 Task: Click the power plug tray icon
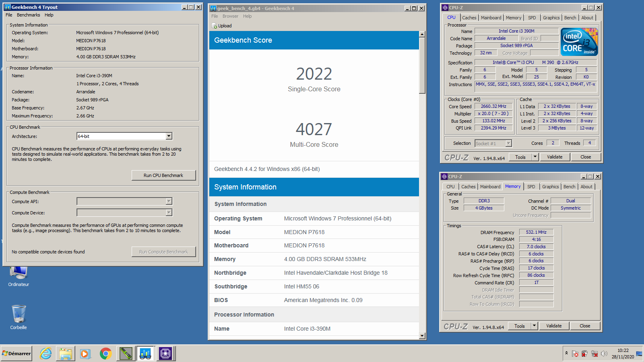click(x=584, y=354)
